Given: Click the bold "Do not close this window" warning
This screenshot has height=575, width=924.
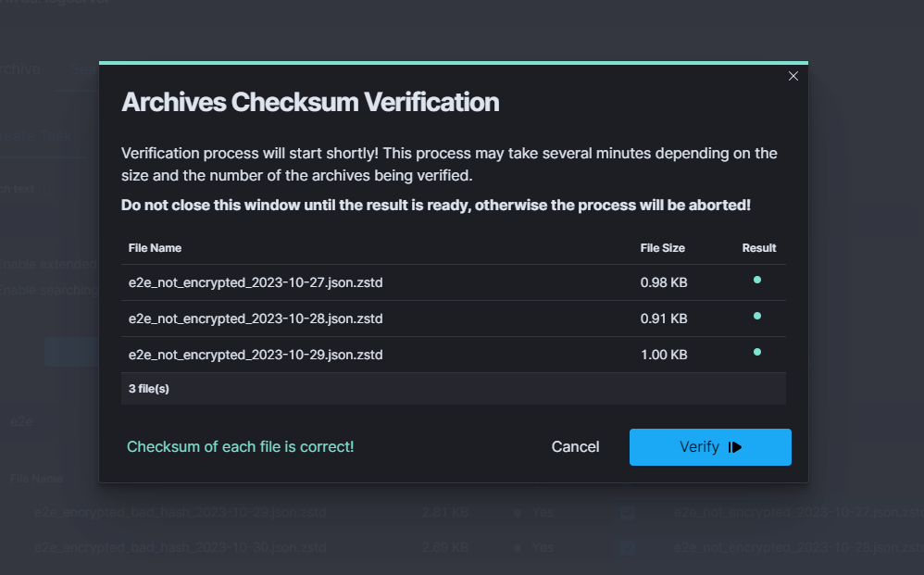Looking at the screenshot, I should pos(435,205).
